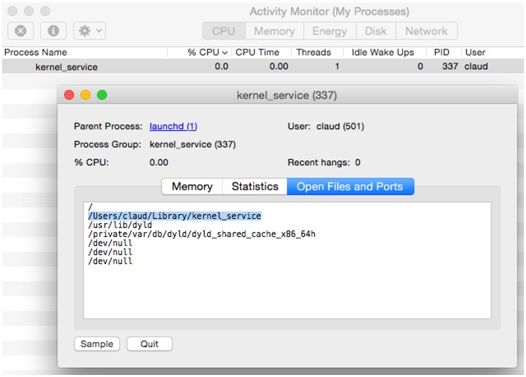
Task: Sort by % CPU column header
Action: tap(207, 52)
